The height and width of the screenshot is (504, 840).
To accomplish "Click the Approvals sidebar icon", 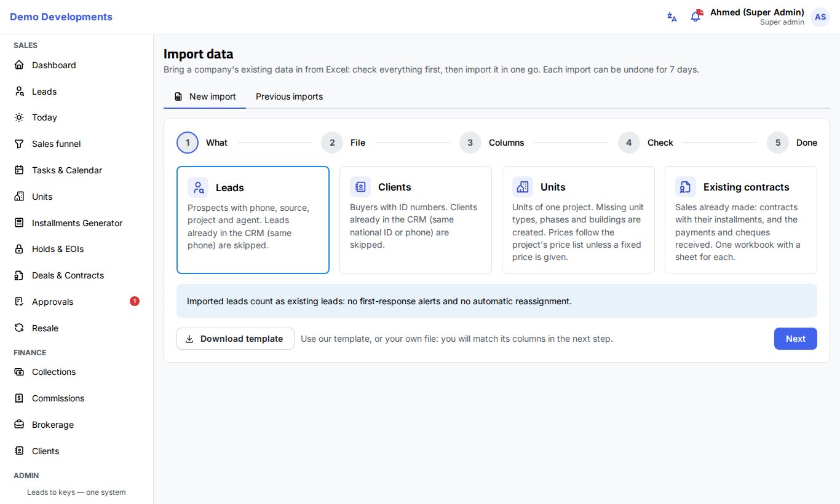I will [x=19, y=302].
